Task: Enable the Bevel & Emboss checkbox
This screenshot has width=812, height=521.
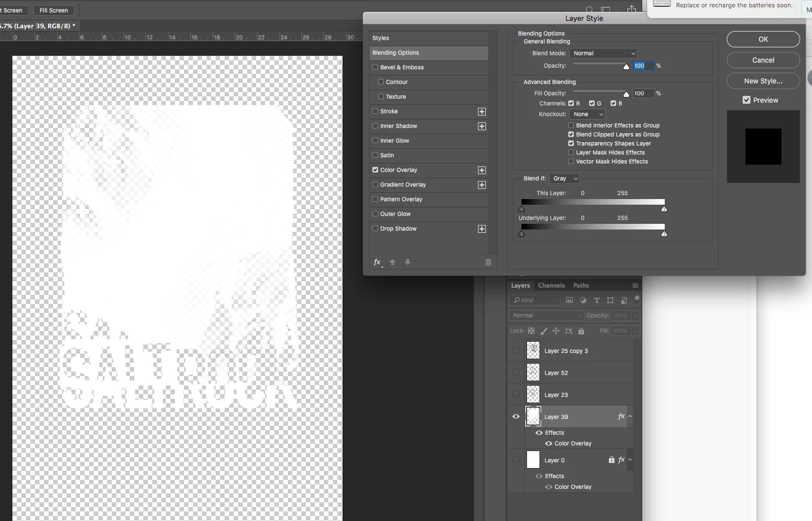Action: (375, 67)
